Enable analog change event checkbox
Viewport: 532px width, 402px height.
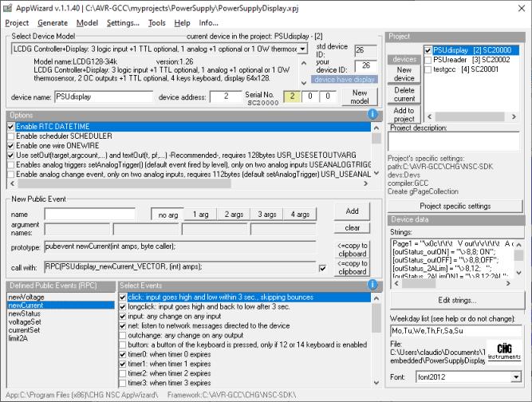(x=11, y=175)
